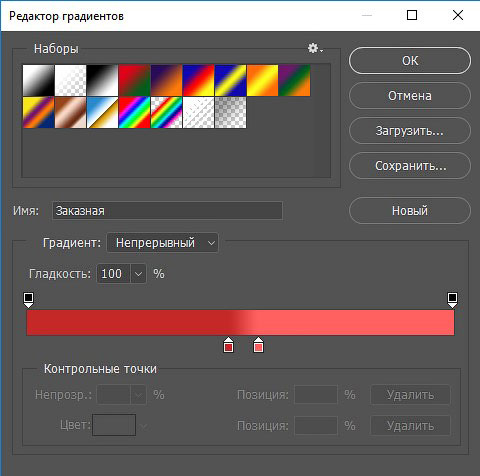The width and height of the screenshot is (480, 476).
Task: Select the black-to-white foreground gradient preset
Action: 38,80
